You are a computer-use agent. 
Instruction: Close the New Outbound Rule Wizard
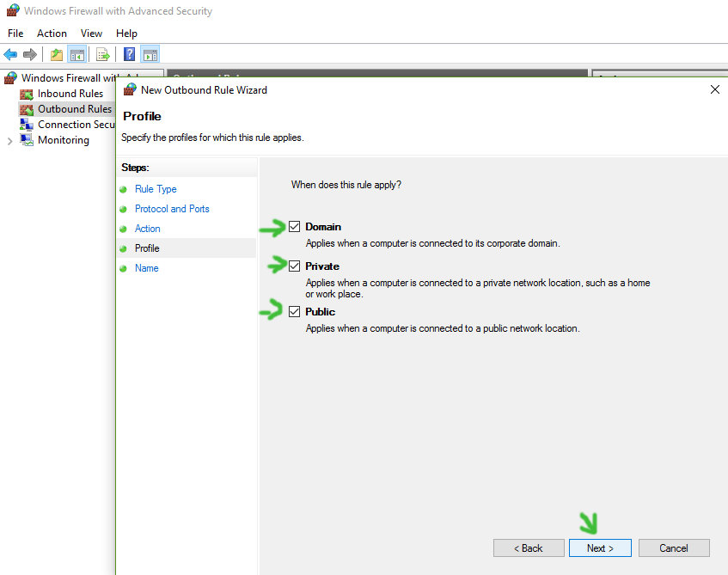tap(715, 89)
